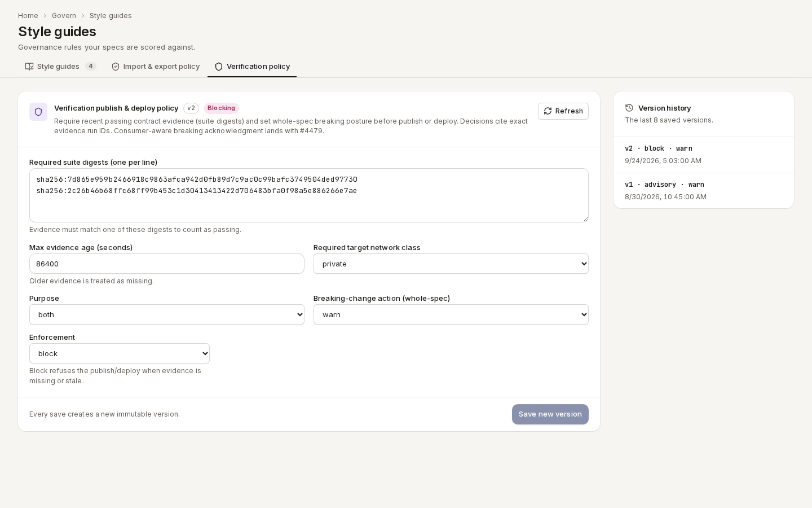Click Save new version button

pyautogui.click(x=550, y=414)
